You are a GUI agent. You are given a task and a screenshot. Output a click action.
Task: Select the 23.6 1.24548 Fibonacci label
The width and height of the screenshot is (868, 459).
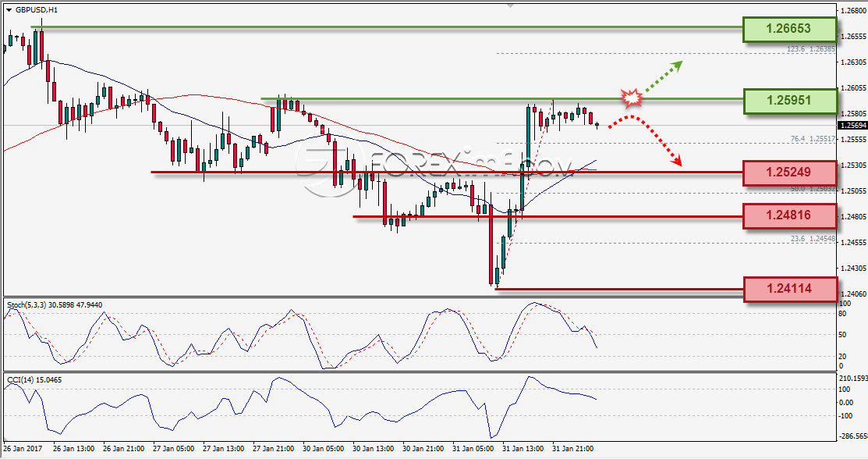click(813, 239)
